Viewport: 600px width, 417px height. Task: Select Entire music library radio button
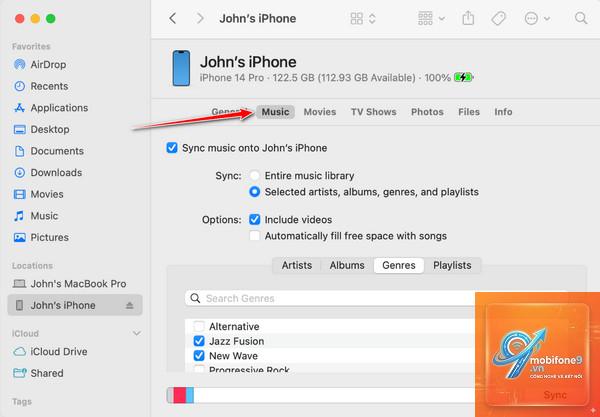(254, 176)
